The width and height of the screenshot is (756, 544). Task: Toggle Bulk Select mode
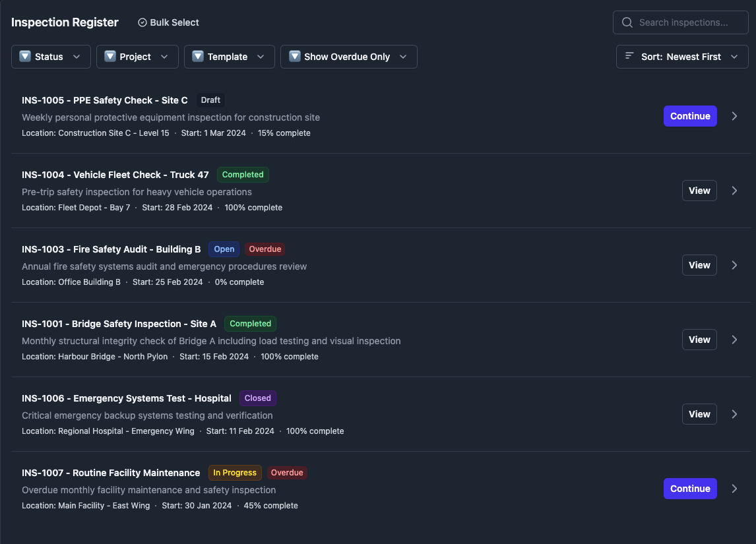(168, 22)
